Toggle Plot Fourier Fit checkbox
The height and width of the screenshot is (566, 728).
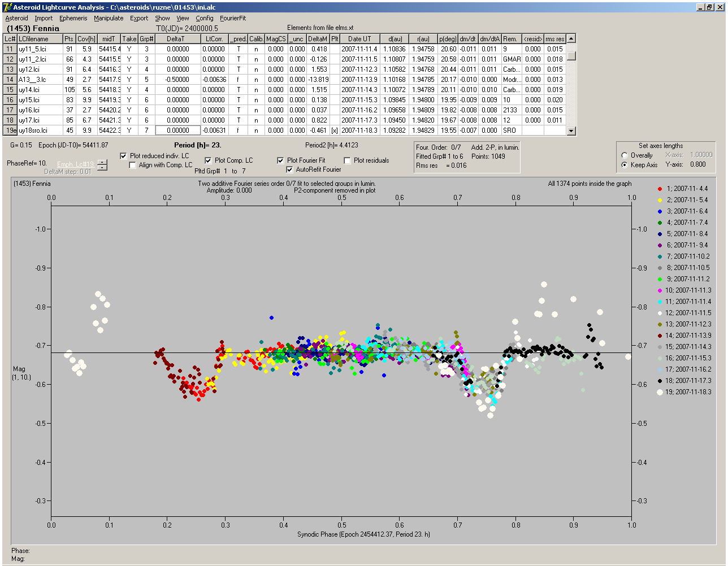click(x=281, y=160)
